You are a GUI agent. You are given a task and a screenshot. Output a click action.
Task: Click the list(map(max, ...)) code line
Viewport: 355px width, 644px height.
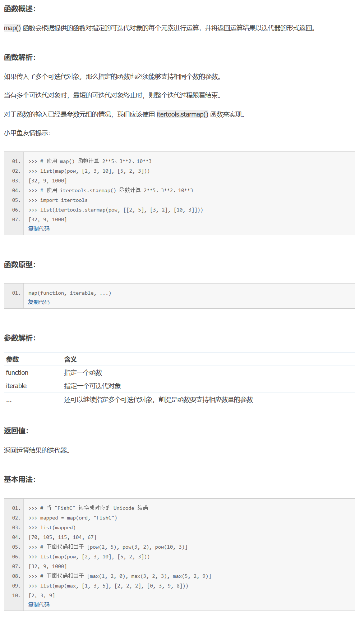click(109, 586)
